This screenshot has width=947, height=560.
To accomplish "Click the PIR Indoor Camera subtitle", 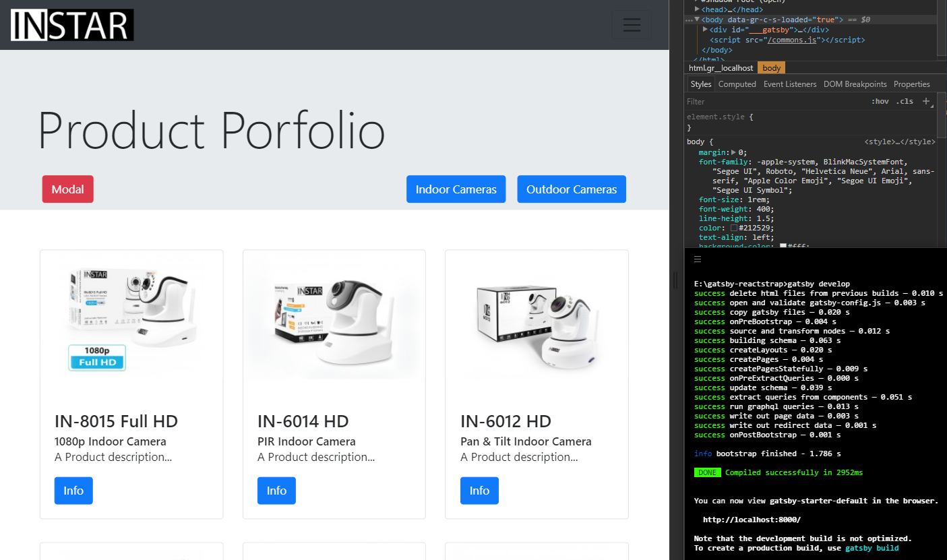I will (306, 441).
